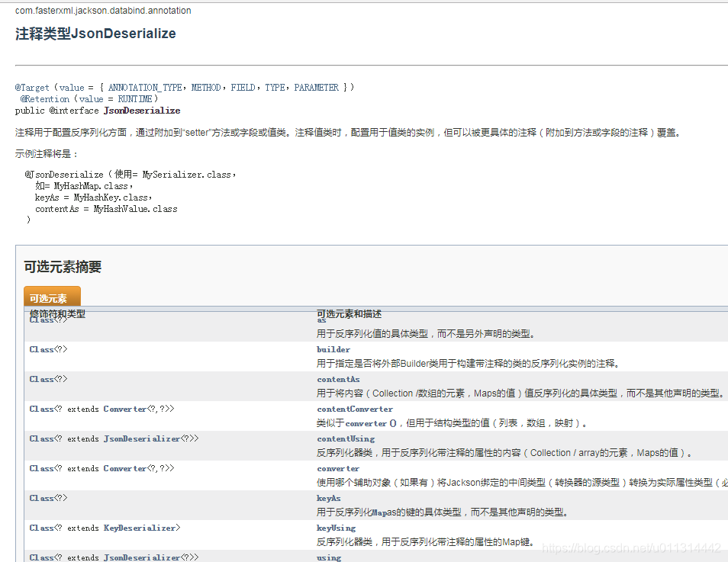Click the 可选元素摘要 section heading
The height and width of the screenshot is (562, 728).
63,267
